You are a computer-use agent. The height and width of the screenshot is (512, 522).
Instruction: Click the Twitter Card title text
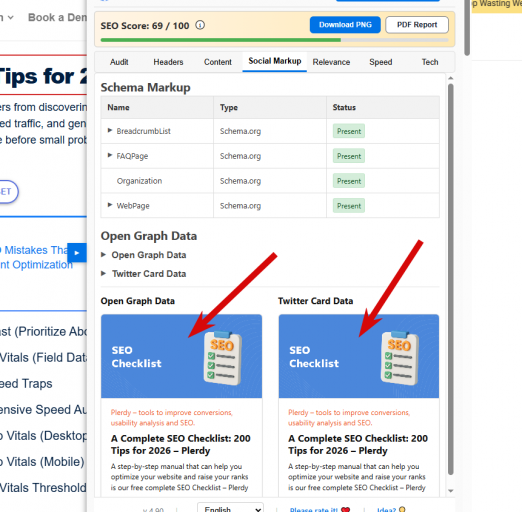coord(358,444)
